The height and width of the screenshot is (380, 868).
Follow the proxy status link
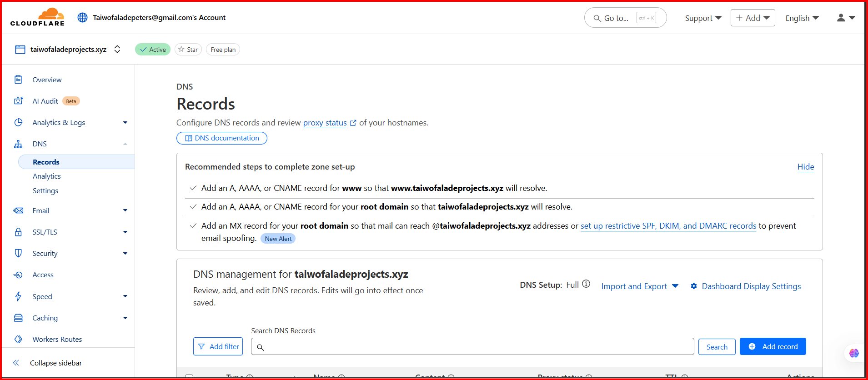coord(325,123)
